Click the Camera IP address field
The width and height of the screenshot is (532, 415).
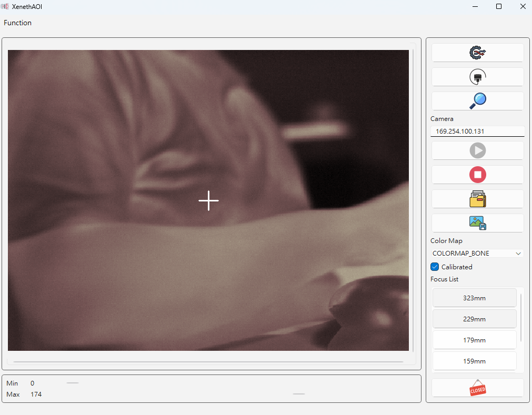point(477,131)
